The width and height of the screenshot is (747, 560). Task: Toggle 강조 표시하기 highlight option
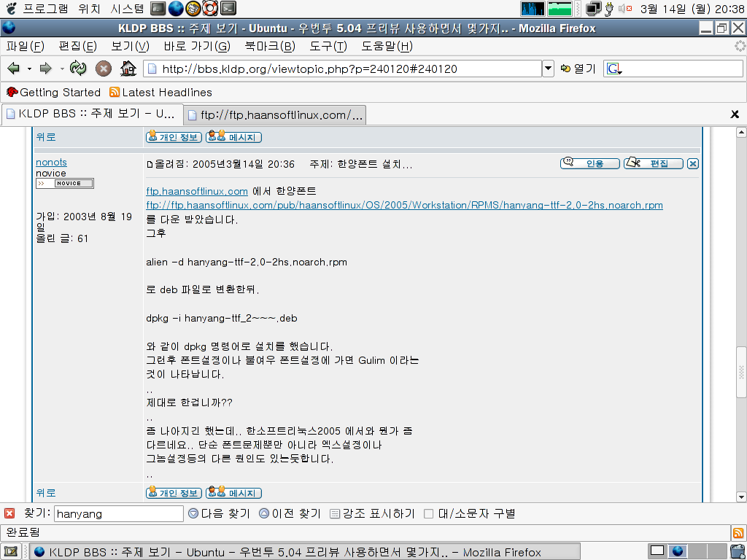[373, 514]
